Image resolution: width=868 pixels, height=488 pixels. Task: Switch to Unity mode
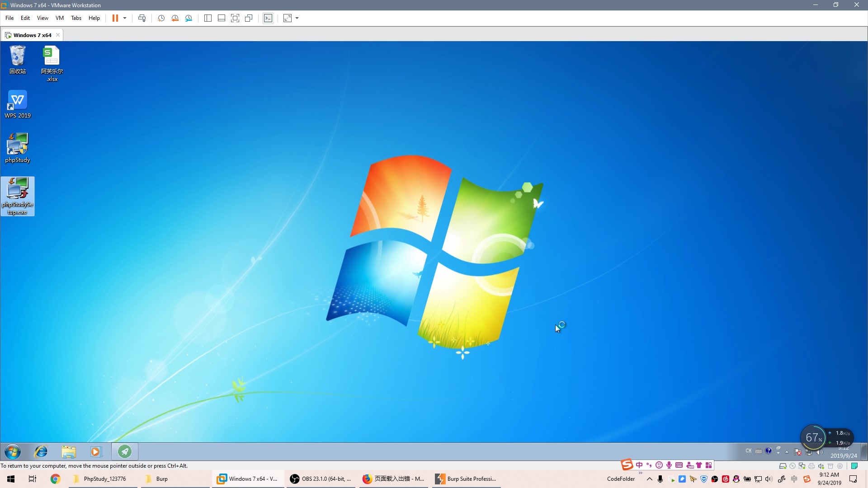point(249,18)
